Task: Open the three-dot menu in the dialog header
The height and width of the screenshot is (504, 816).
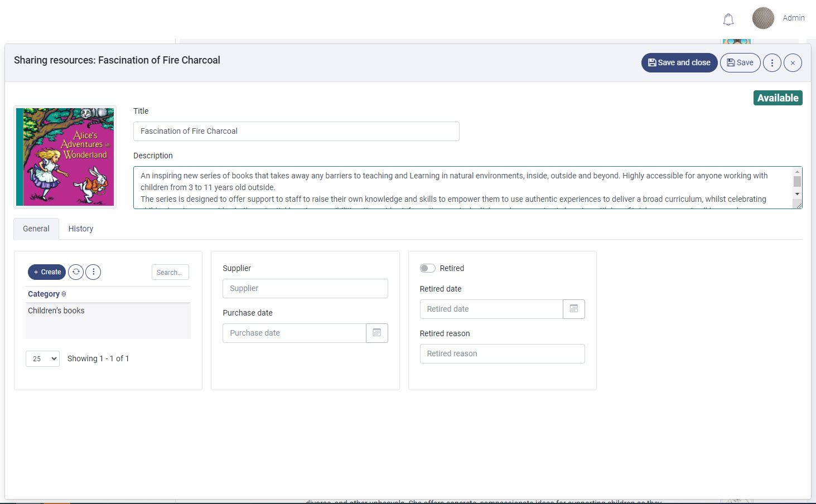Action: coord(772,62)
